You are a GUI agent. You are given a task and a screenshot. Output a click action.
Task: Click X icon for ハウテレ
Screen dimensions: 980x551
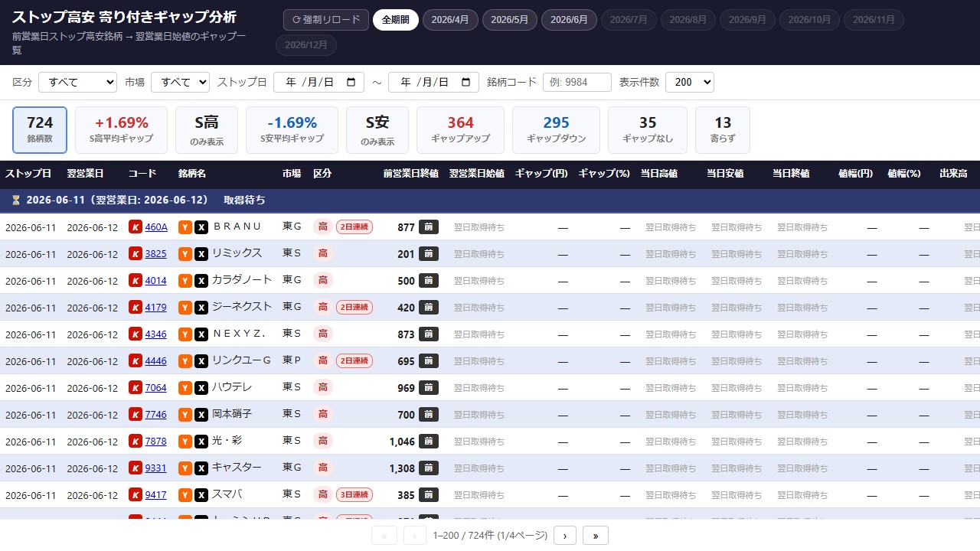201,387
